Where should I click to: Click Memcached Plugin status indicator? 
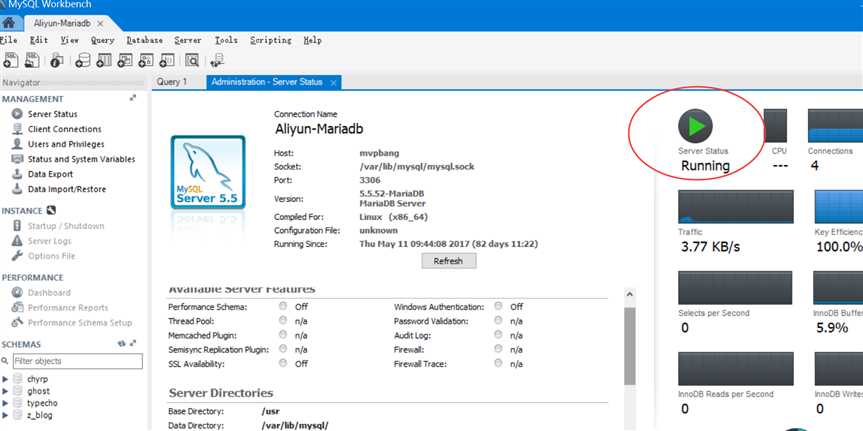tap(283, 335)
